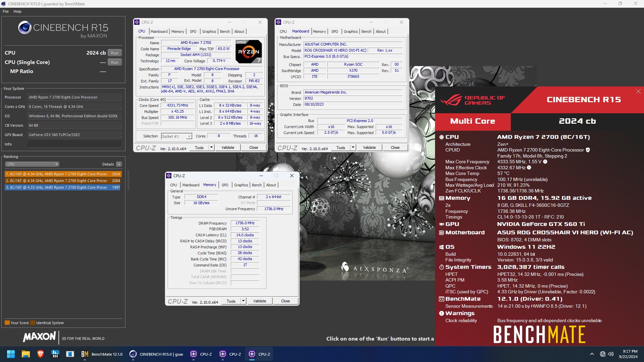
Task: Click the BenchMate section icon
Action: click(441, 299)
